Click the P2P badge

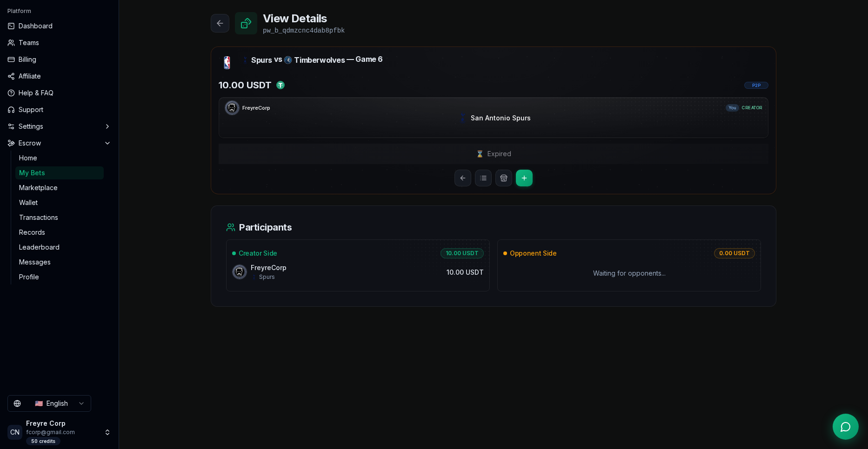756,86
